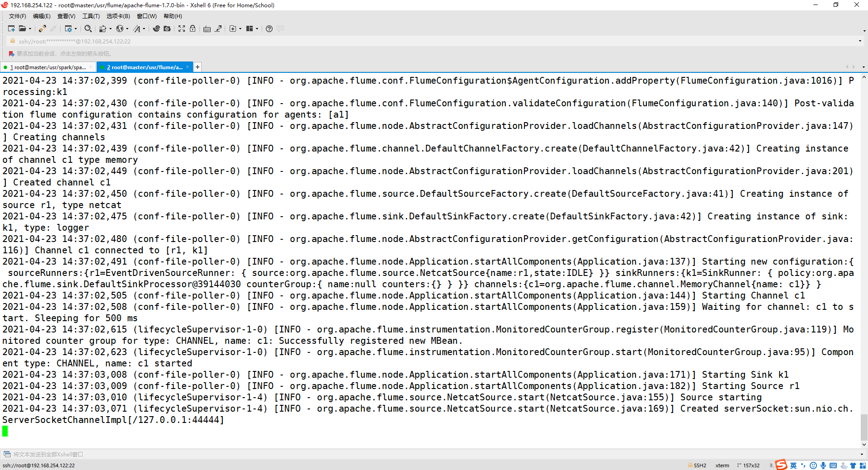Open the Help question mark icon
The width and height of the screenshot is (868, 470).
[269, 28]
